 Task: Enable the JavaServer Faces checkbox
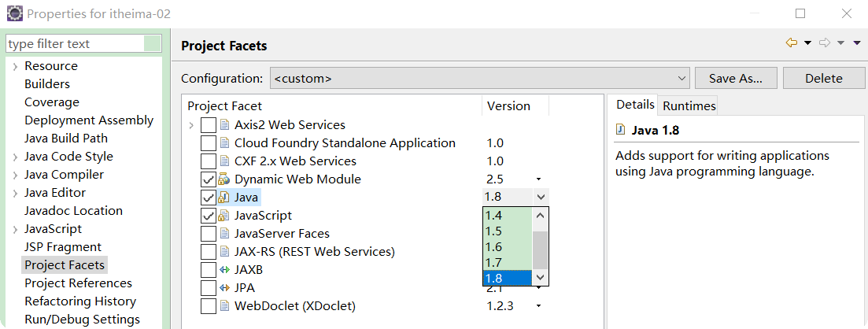208,234
